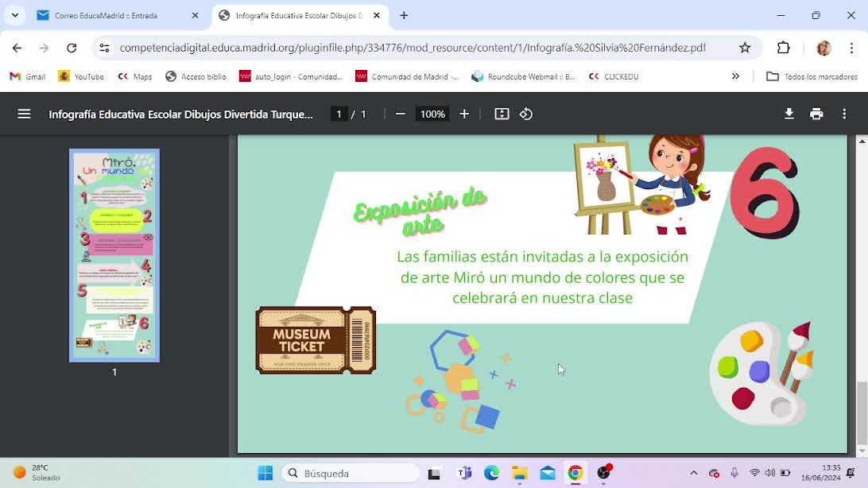Click the taskbar Búsqueda search box

pyautogui.click(x=351, y=473)
